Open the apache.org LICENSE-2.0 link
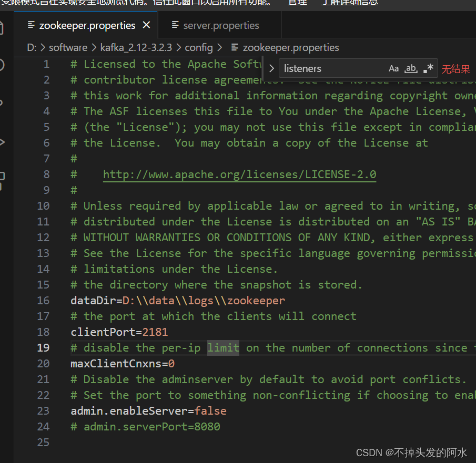Image resolution: width=476 pixels, height=463 pixels. (x=239, y=175)
